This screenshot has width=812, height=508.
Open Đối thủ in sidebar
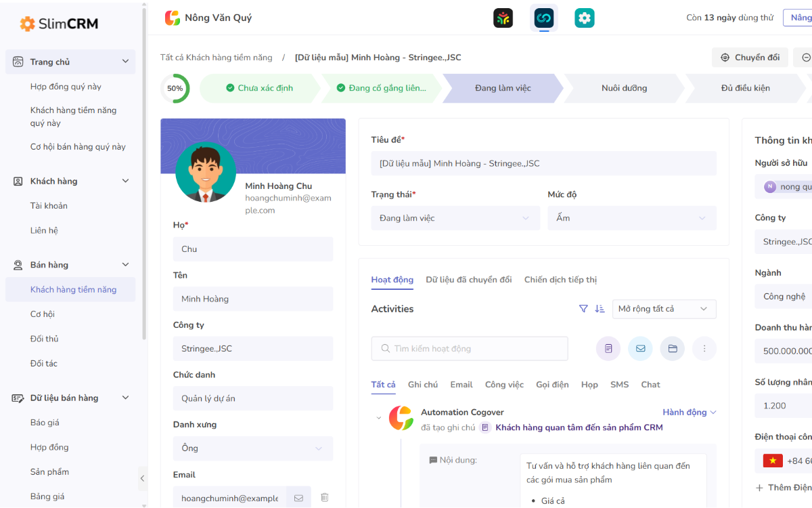[x=44, y=339]
